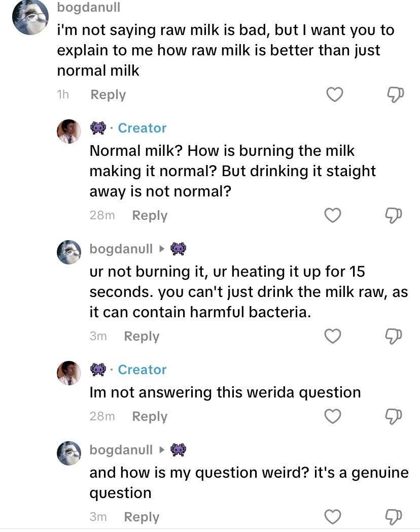
Task: Reply to bogdanull's top comment
Action: tap(108, 95)
